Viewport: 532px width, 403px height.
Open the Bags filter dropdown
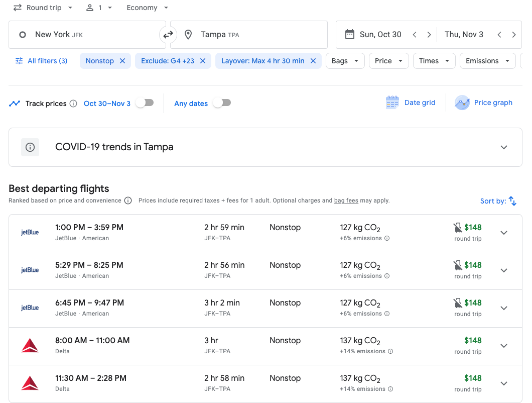click(x=345, y=60)
